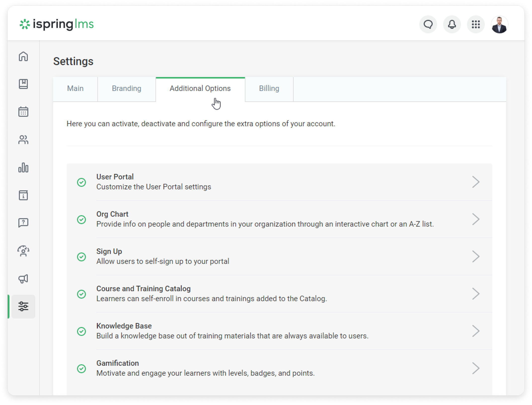Toggle the Gamification green checkmark
The width and height of the screenshot is (532, 405).
click(x=81, y=368)
